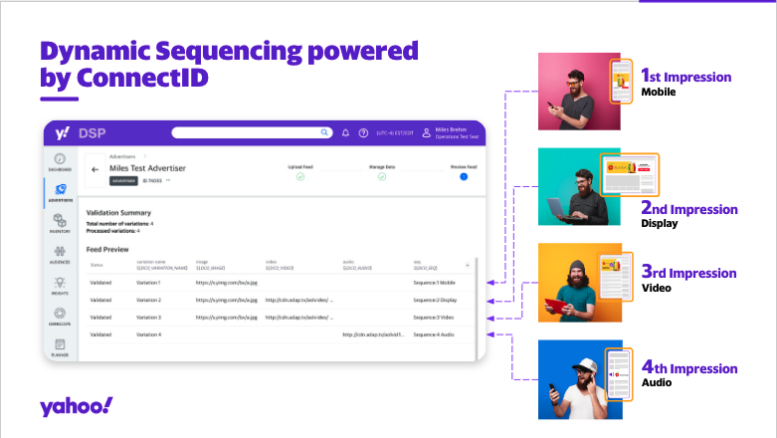Image resolution: width=777 pixels, height=438 pixels.
Task: Click the video URL in Variation 2 row
Action: 299,300
